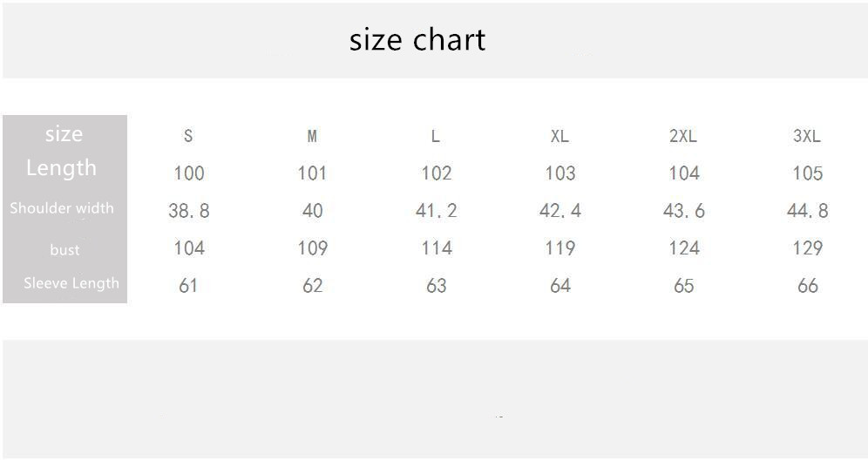Click the 3XL size column header
Image resolution: width=868 pixels, height=461 pixels.
807,136
